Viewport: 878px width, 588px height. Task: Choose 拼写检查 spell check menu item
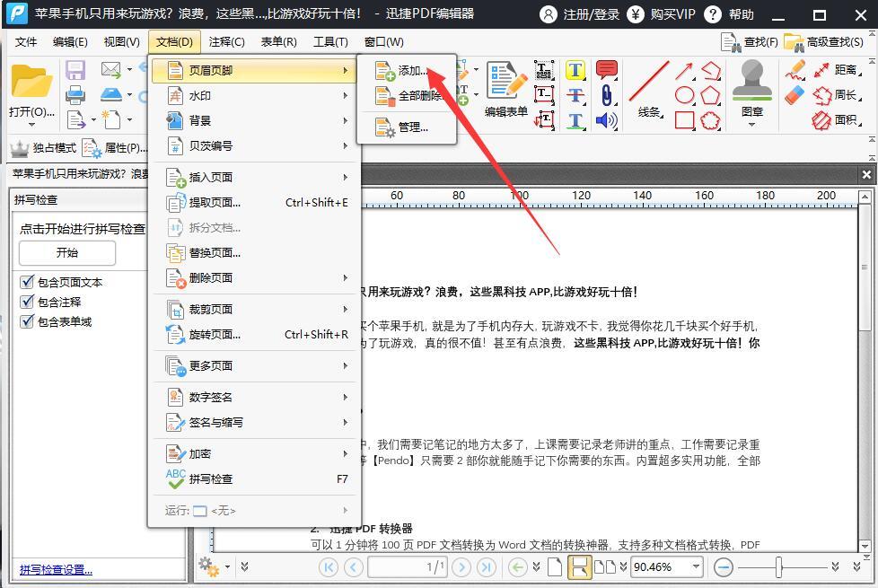pyautogui.click(x=255, y=478)
